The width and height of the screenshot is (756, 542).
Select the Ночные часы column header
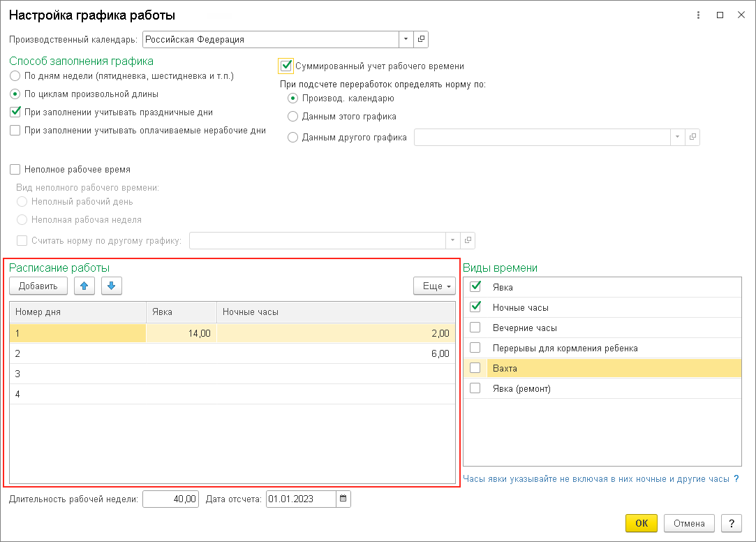click(335, 312)
